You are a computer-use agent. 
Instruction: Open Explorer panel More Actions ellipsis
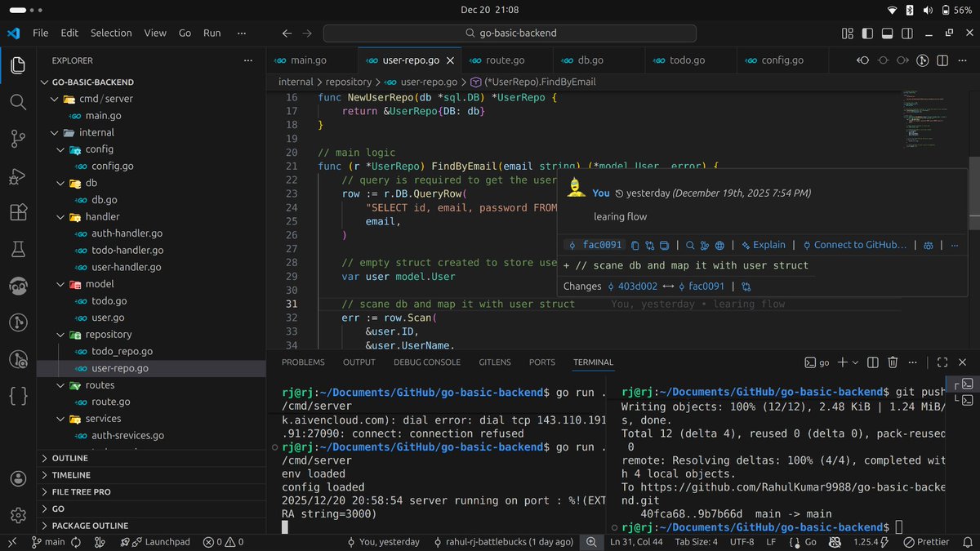tap(248, 60)
